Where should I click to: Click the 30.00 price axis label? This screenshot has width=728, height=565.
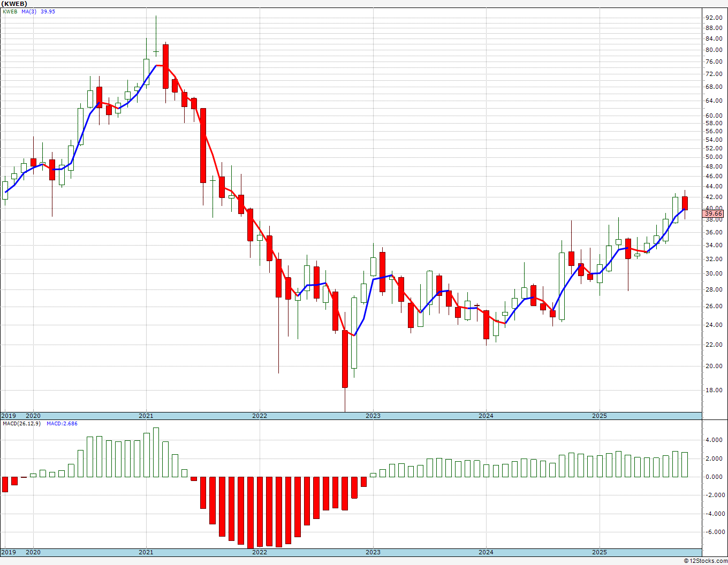coord(714,273)
